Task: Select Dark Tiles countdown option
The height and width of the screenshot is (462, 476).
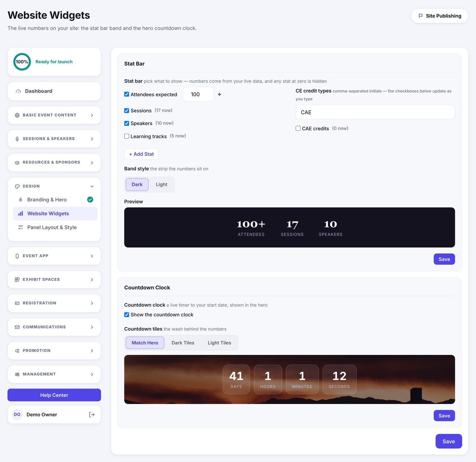Action: point(183,343)
